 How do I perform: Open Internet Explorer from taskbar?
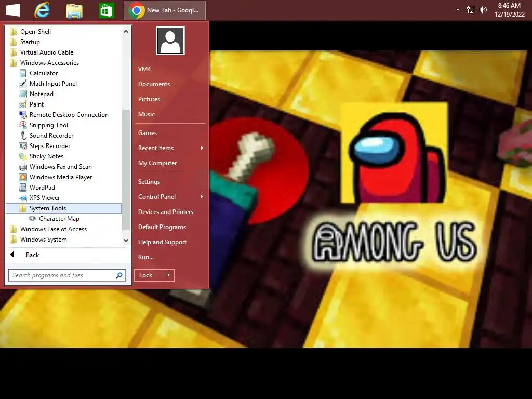coord(42,10)
